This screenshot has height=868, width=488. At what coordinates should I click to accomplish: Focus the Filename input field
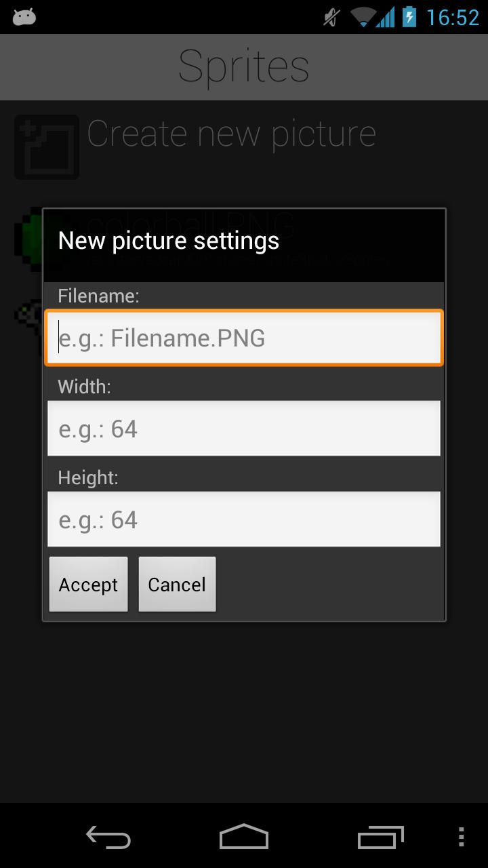(x=244, y=338)
